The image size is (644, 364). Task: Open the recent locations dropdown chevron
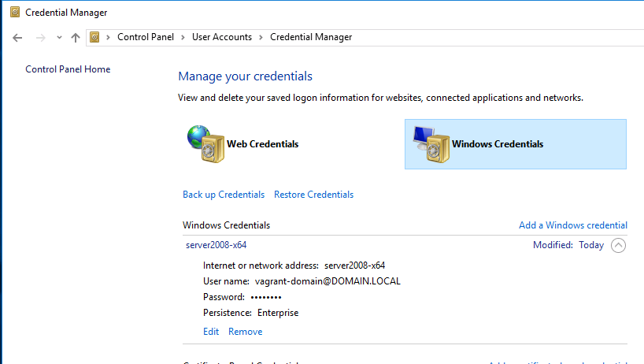pyautogui.click(x=59, y=37)
